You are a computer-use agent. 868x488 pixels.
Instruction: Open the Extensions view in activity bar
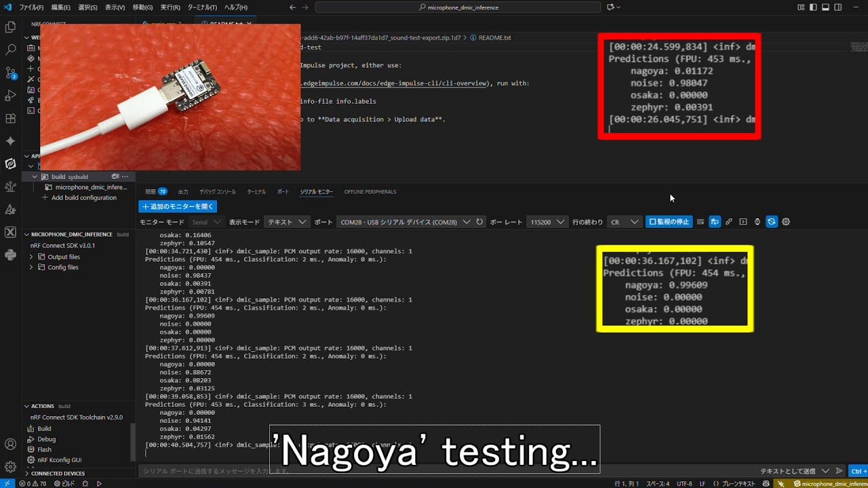[x=10, y=118]
